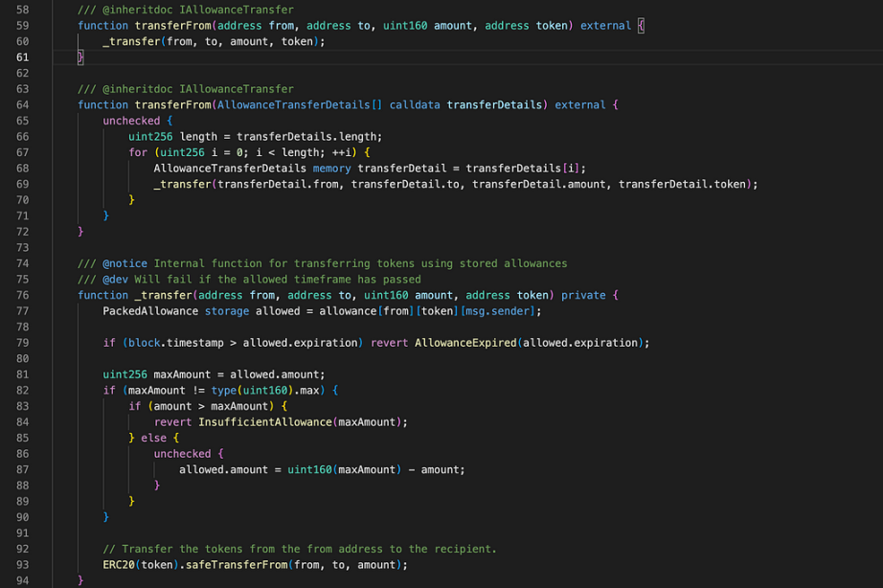This screenshot has height=588, width=883.
Task: Click the "AllowanceExpired" error name on line 79
Action: (465, 343)
